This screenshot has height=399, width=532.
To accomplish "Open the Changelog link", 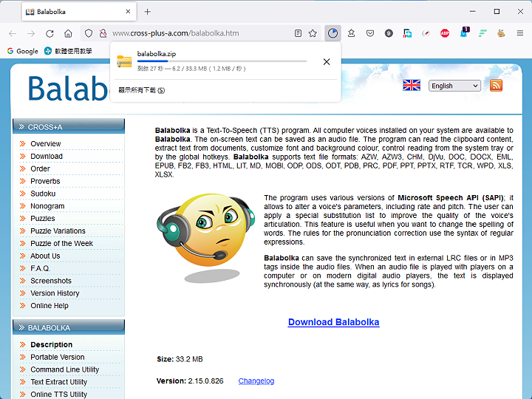I will [x=256, y=381].
